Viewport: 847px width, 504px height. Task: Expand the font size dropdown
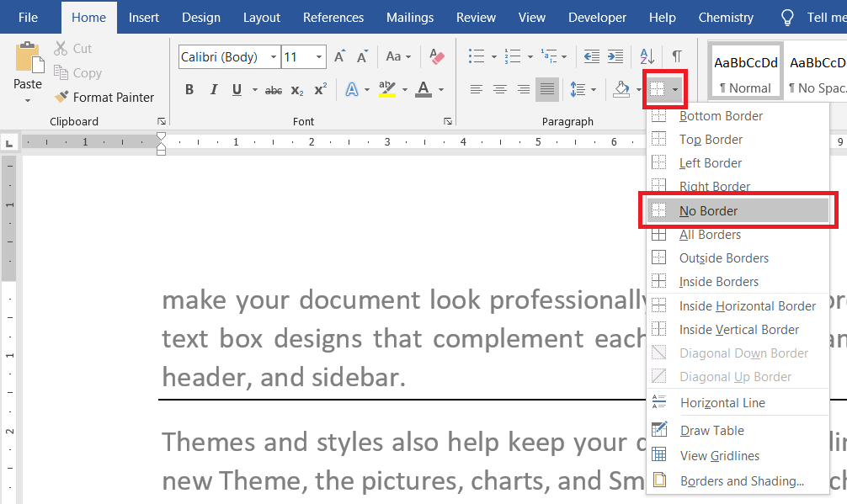pos(319,57)
